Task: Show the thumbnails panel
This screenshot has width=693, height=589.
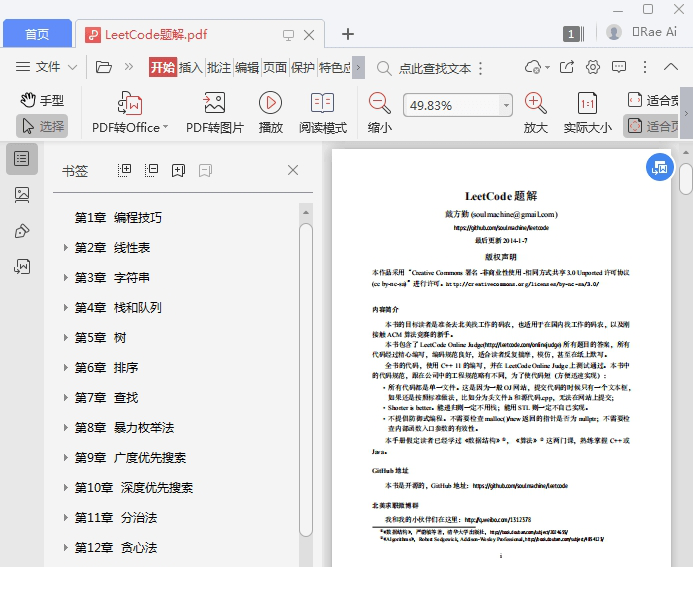Action: tap(22, 195)
